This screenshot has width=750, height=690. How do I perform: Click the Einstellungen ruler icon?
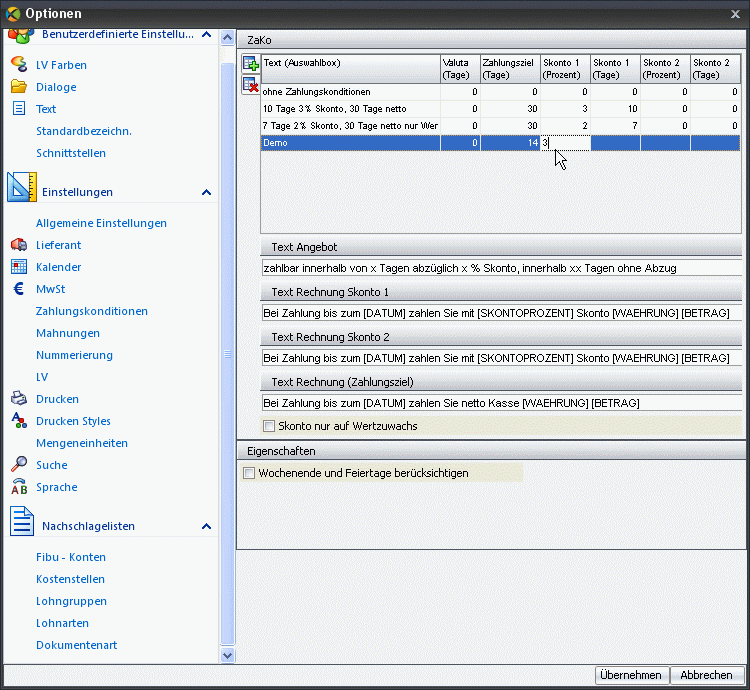coord(22,187)
